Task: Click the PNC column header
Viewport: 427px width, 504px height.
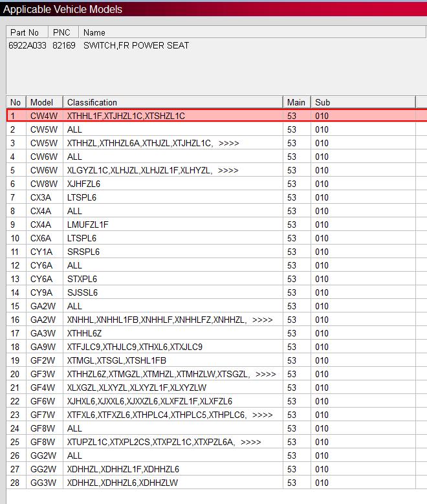Action: [62, 32]
